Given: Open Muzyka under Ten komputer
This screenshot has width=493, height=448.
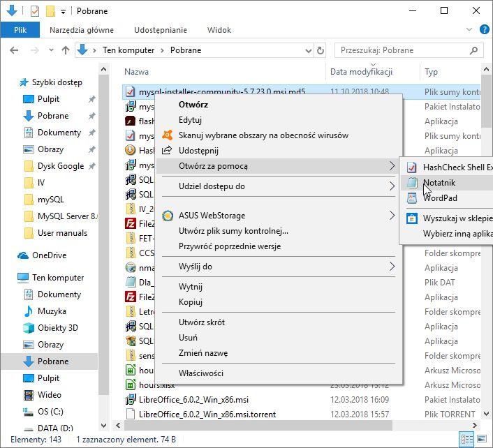Looking at the screenshot, I should click(52, 311).
